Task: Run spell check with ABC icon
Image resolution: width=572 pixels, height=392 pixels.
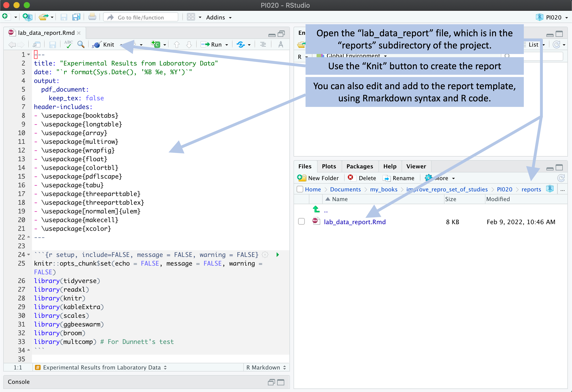Action: (68, 44)
